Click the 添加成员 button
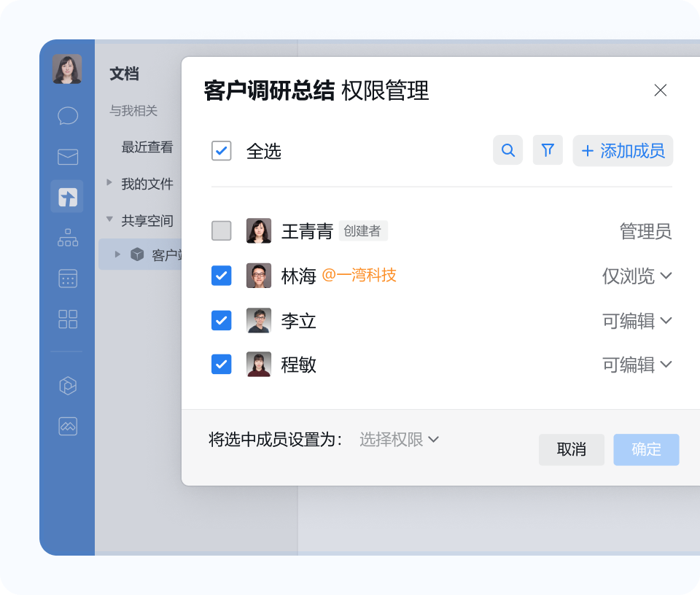The width and height of the screenshot is (700, 595). 623,150
